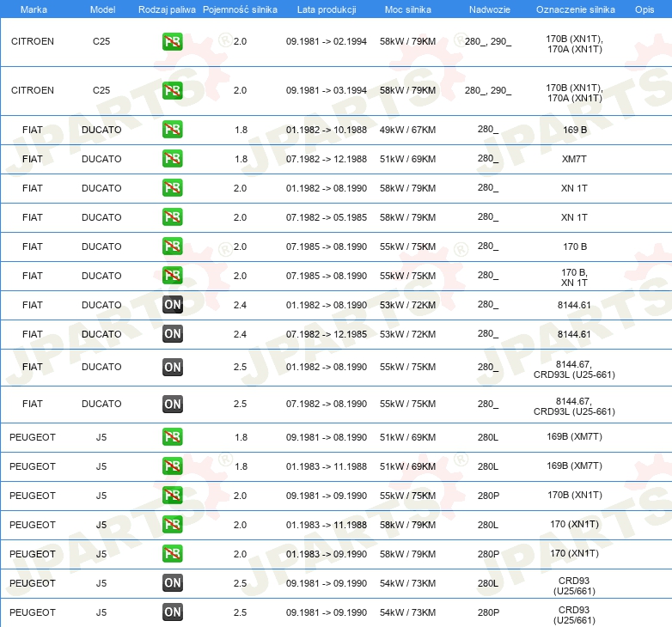Select ON icon for Ducato 2.5 from 07.1982

click(x=172, y=404)
